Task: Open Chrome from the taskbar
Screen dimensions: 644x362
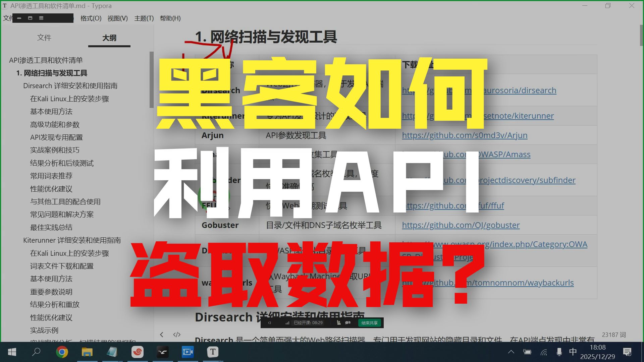Action: click(x=62, y=352)
